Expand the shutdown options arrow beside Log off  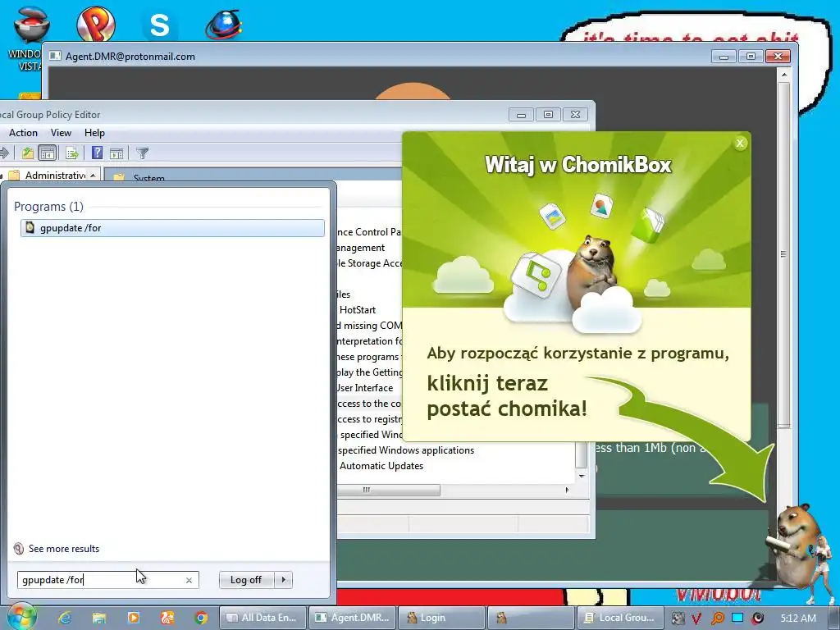click(x=283, y=580)
